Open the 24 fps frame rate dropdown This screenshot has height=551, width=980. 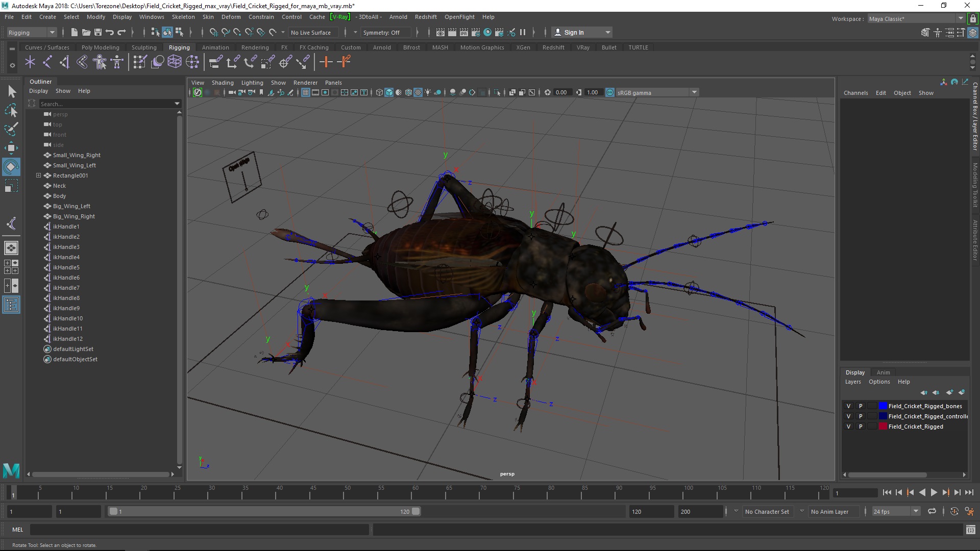click(x=895, y=512)
